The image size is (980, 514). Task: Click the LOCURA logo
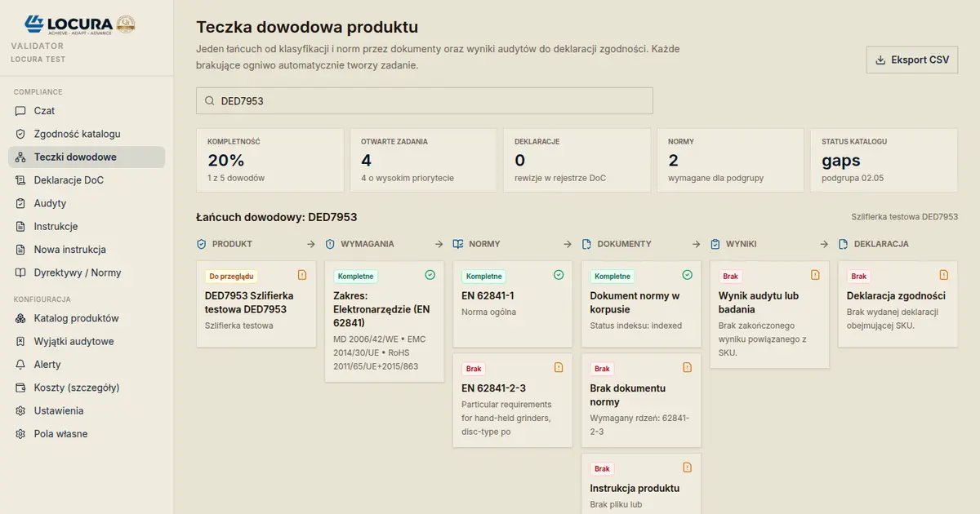click(x=79, y=24)
